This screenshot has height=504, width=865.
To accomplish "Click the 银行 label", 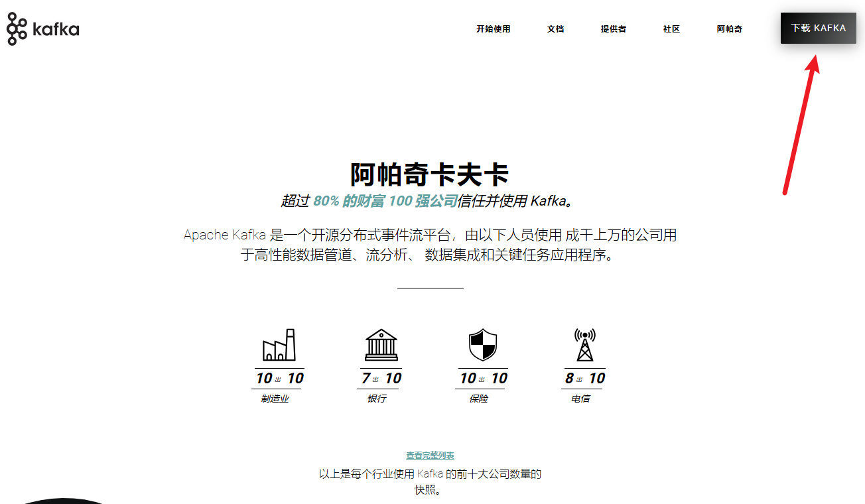I will tap(377, 399).
